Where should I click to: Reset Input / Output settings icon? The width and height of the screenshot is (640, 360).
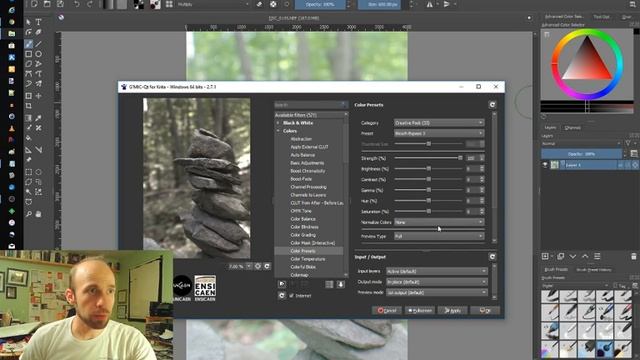(x=492, y=257)
